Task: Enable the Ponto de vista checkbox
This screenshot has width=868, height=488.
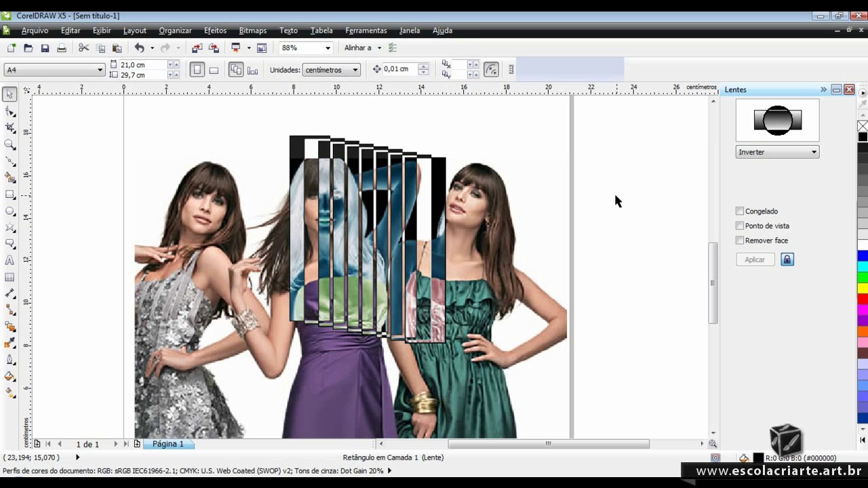Action: (x=740, y=226)
